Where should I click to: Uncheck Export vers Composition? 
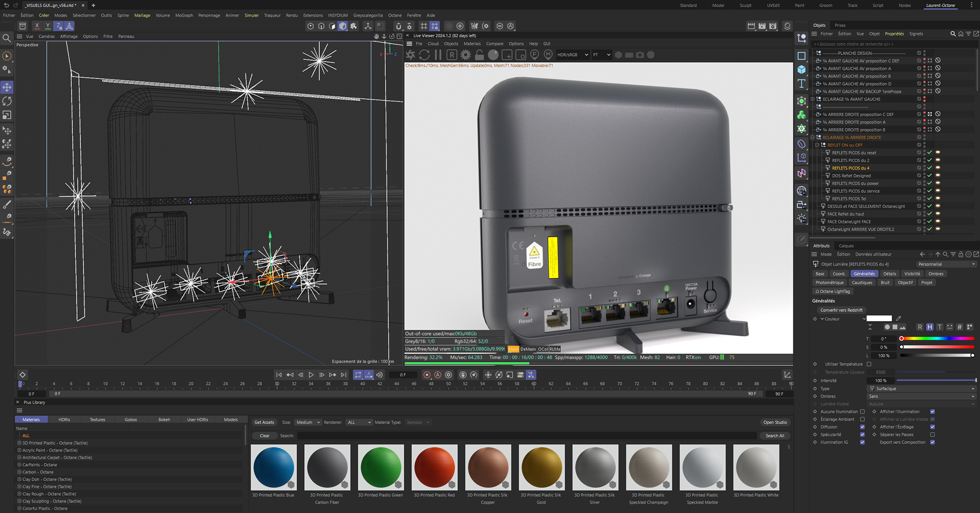click(933, 442)
